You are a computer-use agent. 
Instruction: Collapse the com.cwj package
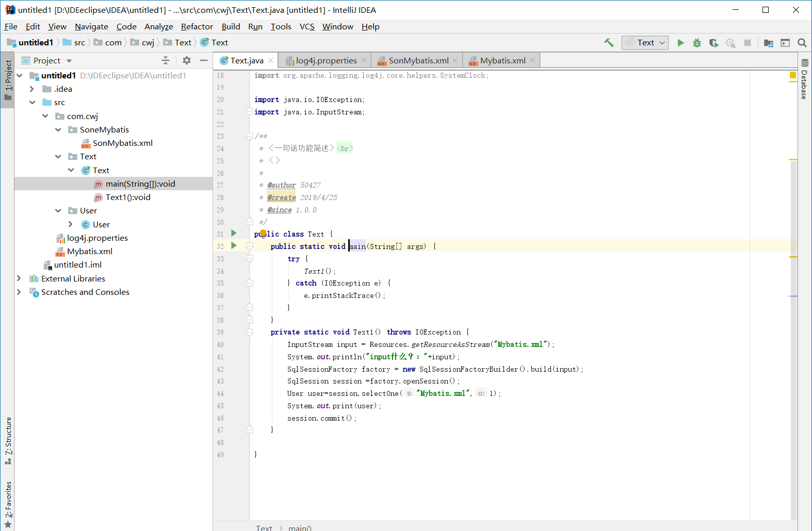click(x=45, y=116)
